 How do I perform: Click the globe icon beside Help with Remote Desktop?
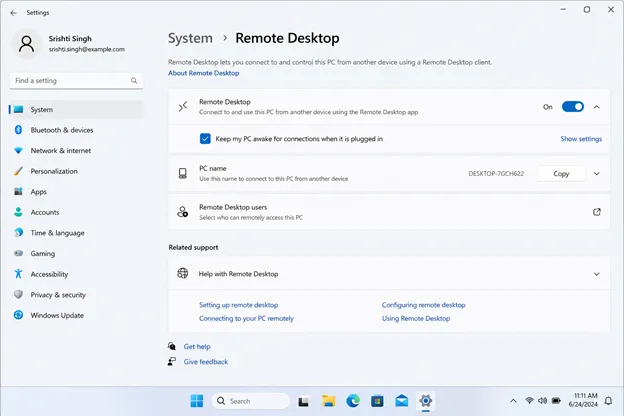183,273
